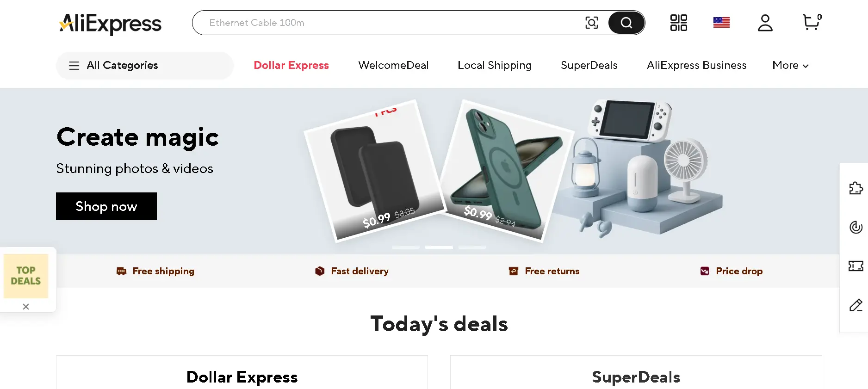Screen dimensions: 868x389
Task: Open coupons via the ticket sidebar icon
Action: coord(856,266)
